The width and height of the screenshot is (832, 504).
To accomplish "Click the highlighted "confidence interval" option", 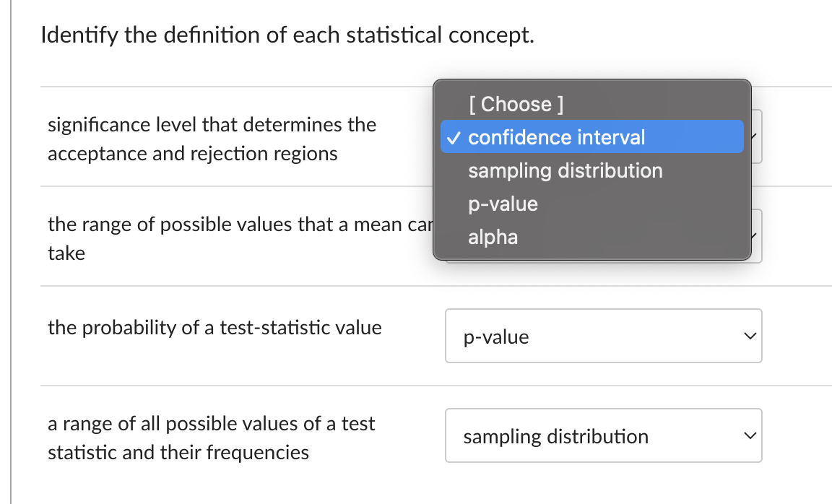I will tap(556, 137).
